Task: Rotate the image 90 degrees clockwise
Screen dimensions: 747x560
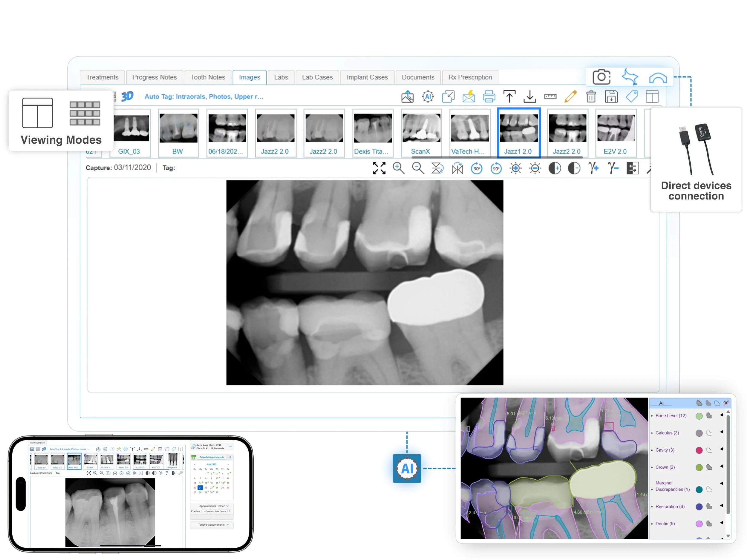Action: click(x=477, y=168)
